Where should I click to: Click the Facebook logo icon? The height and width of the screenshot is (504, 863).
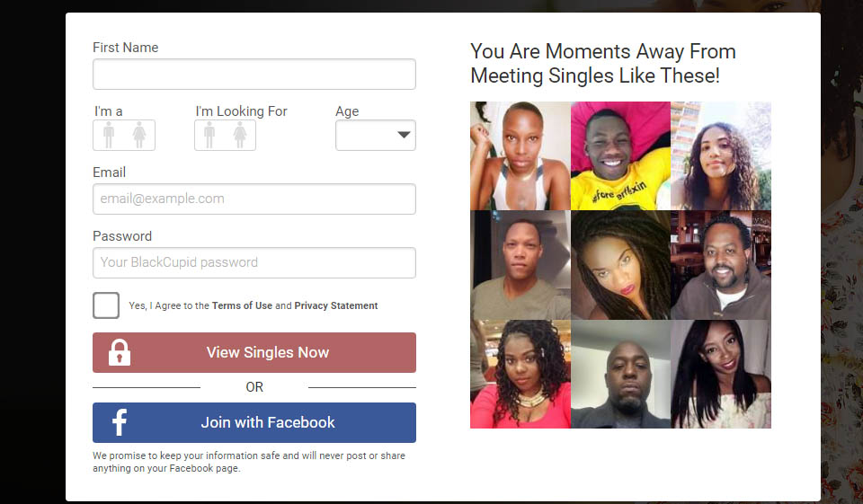pyautogui.click(x=120, y=422)
